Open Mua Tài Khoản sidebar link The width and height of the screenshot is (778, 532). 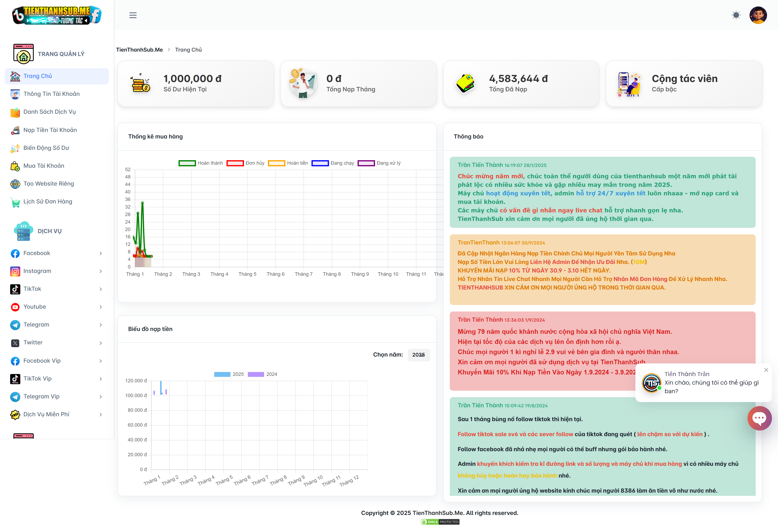[x=43, y=166]
